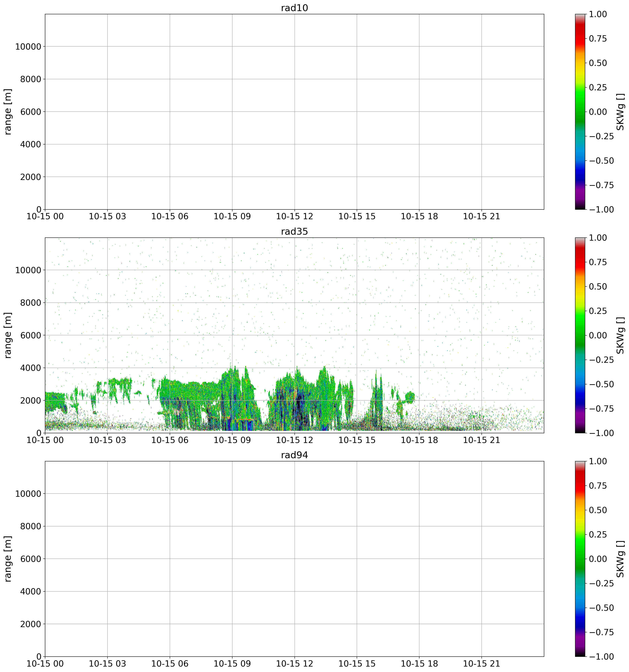The width and height of the screenshot is (629, 672).
Task: Click the rad94 plot title
Action: (x=294, y=455)
